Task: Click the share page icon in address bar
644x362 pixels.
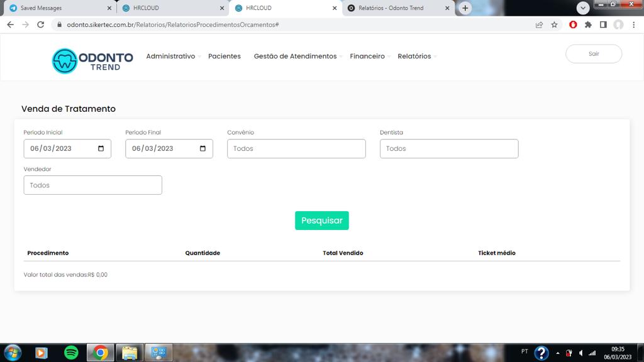Action: (x=539, y=25)
